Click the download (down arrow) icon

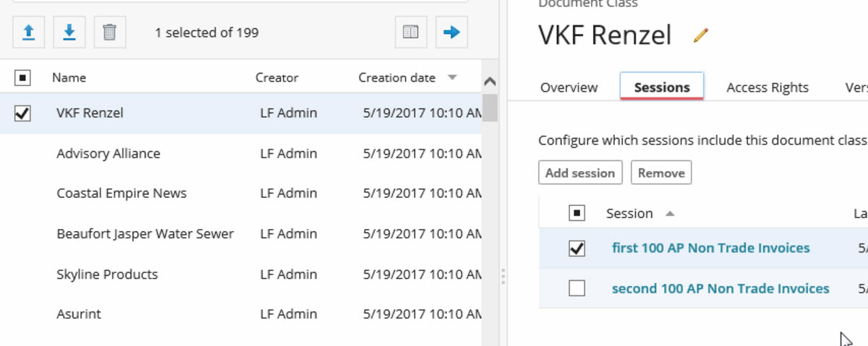[69, 33]
